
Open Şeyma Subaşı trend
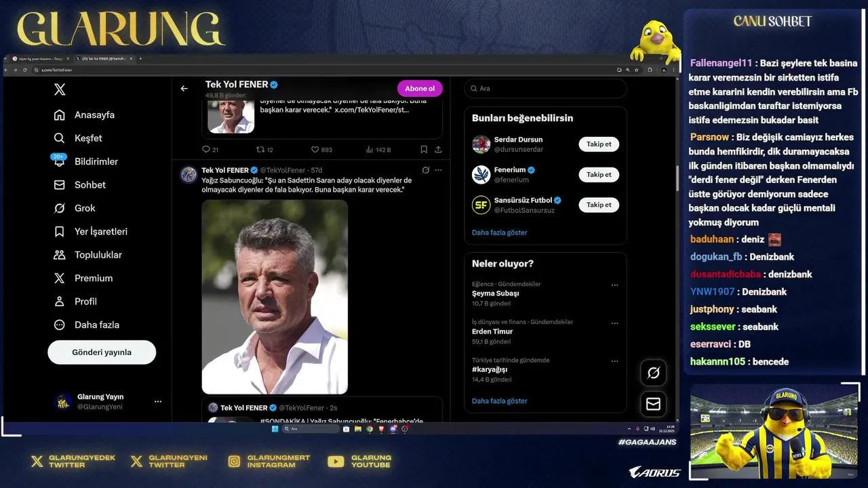496,293
